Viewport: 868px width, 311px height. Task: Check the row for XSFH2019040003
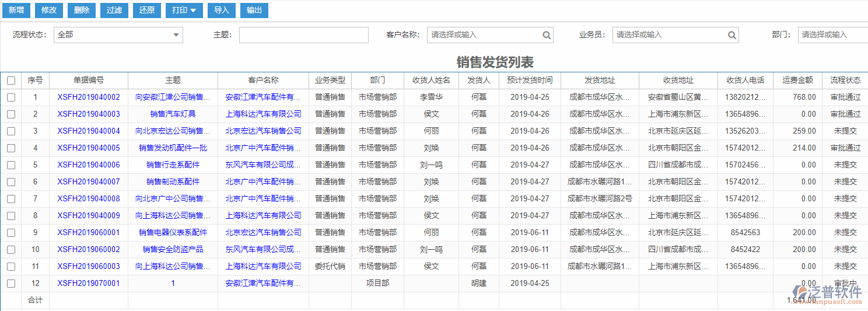(x=11, y=114)
